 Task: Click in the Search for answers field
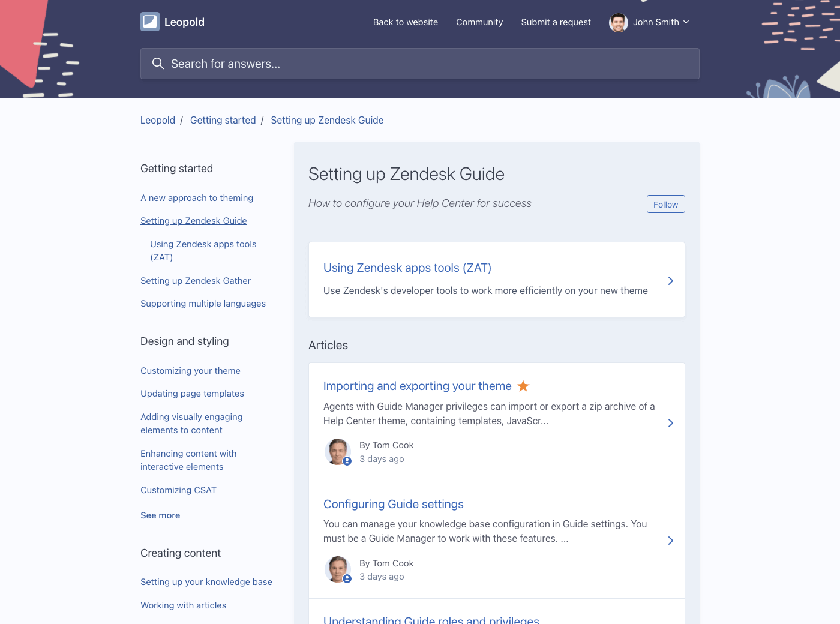tap(420, 64)
